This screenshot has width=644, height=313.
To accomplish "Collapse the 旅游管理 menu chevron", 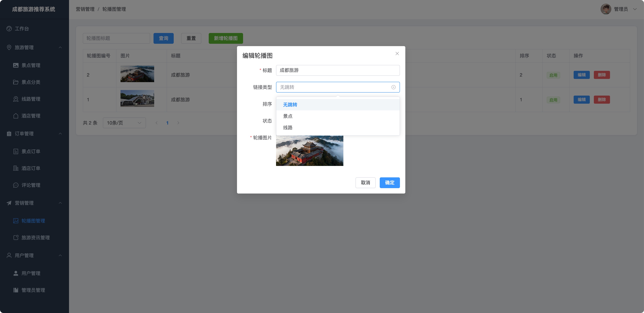I will 60,47.
